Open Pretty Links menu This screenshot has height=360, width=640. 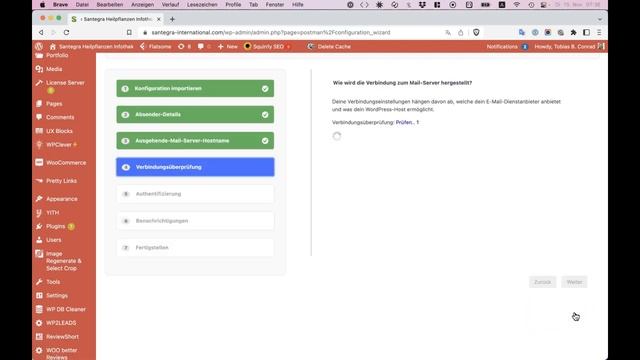61,180
